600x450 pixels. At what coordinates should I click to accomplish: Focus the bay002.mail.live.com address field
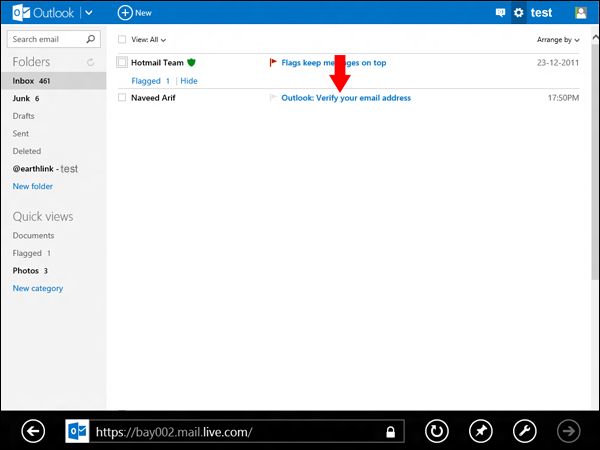235,432
